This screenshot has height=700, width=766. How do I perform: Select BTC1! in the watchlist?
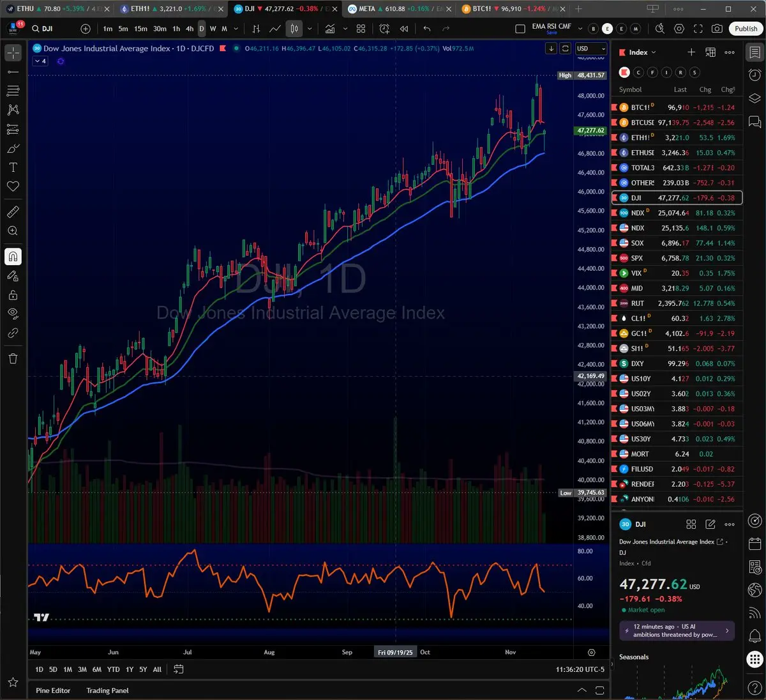(x=677, y=107)
